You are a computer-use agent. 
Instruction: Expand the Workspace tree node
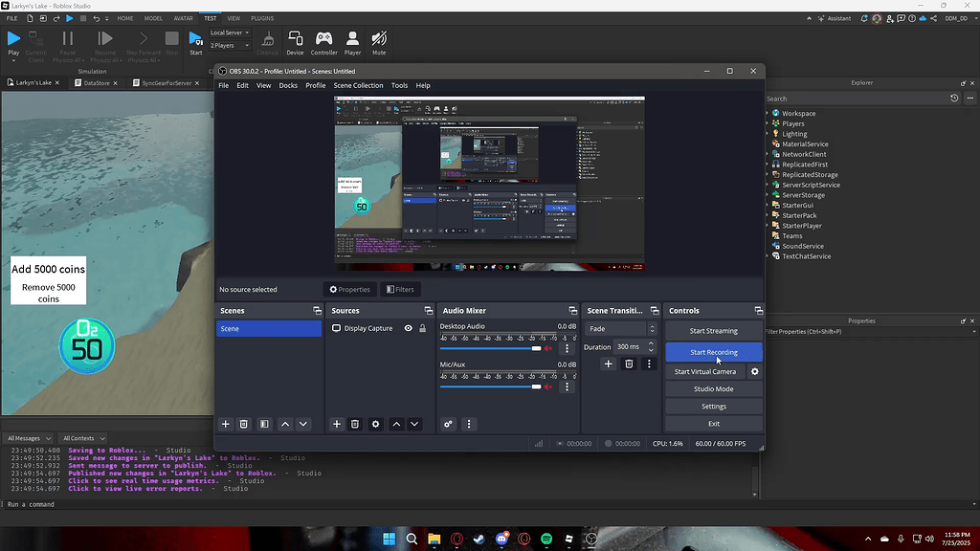tap(768, 113)
